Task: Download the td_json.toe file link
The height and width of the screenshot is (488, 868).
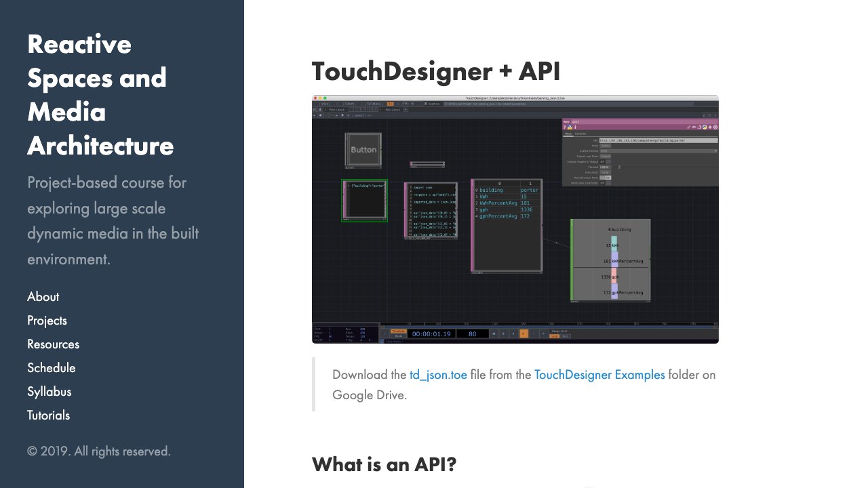Action: (438, 375)
